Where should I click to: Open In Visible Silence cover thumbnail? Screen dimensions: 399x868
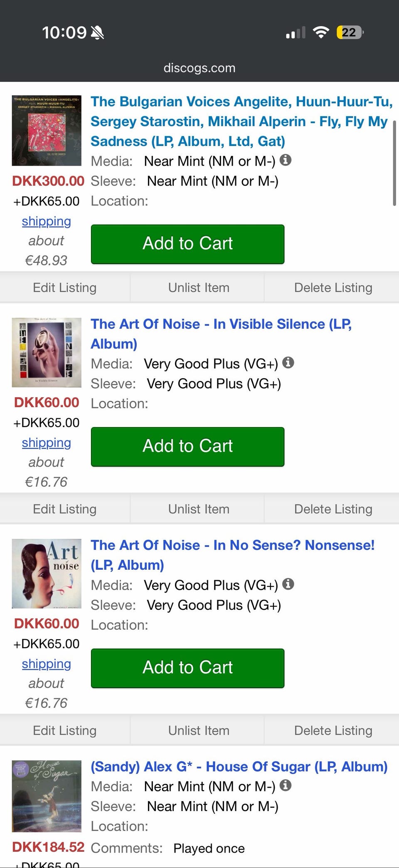coord(47,352)
